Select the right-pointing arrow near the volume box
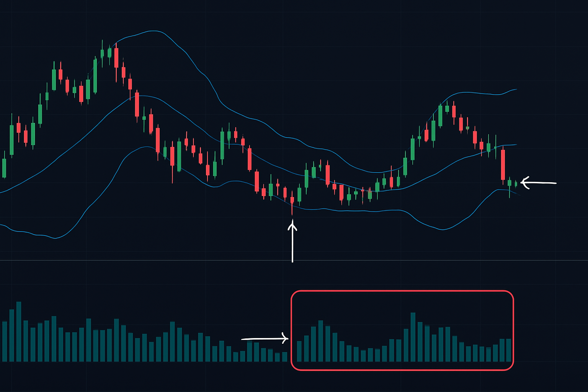Screen dimensions: 588x392 [x=264, y=339]
